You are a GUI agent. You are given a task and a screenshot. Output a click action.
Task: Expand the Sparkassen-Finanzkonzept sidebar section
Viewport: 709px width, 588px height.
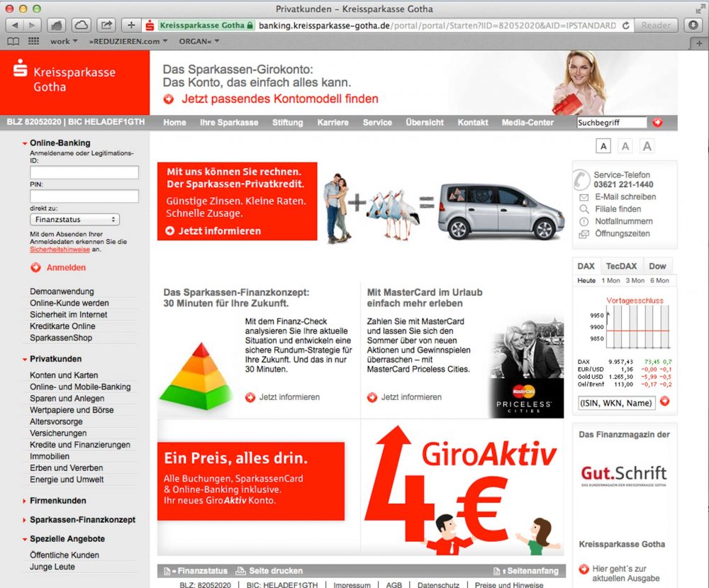coord(82,520)
